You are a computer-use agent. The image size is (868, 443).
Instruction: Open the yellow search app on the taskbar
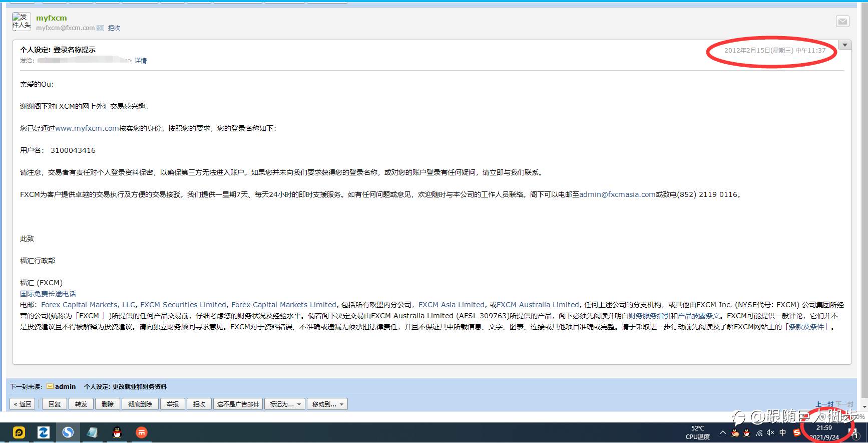pos(19,432)
